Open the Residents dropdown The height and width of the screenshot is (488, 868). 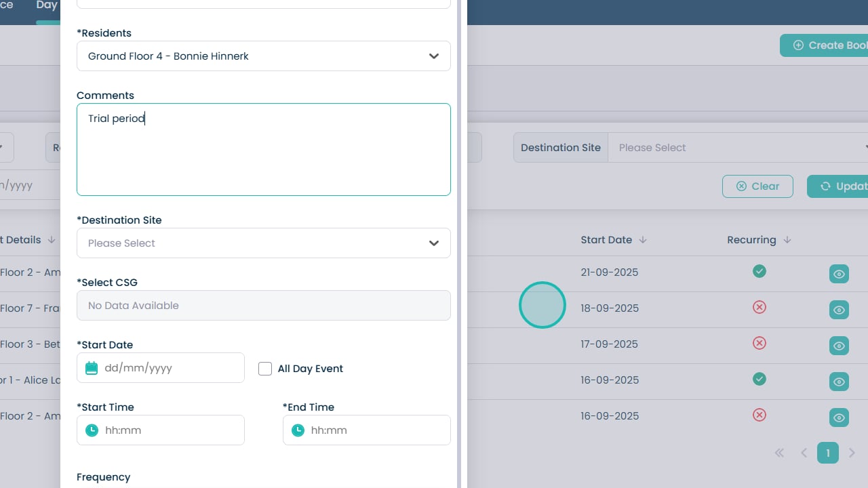(x=263, y=56)
